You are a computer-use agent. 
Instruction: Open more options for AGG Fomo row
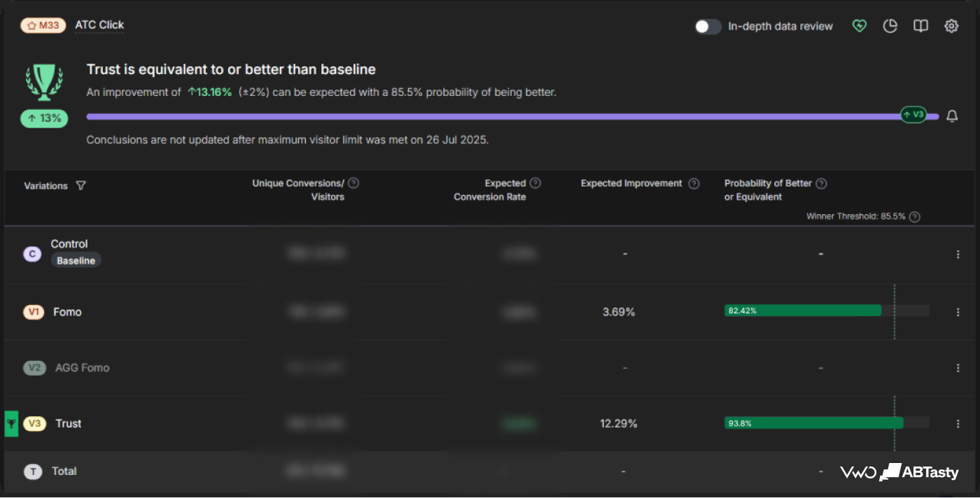(958, 368)
